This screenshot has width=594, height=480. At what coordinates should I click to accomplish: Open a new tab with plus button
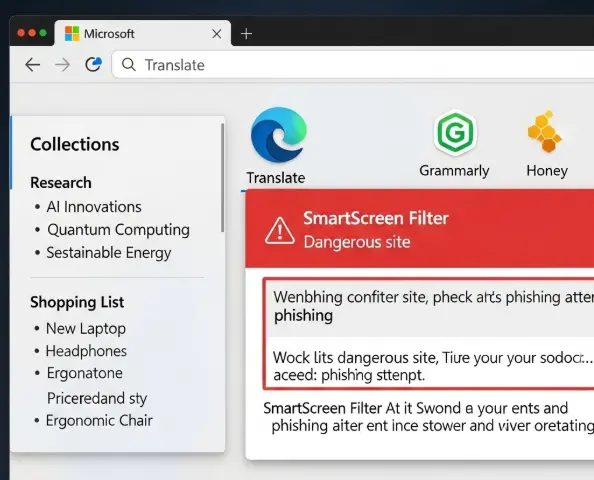(x=246, y=34)
